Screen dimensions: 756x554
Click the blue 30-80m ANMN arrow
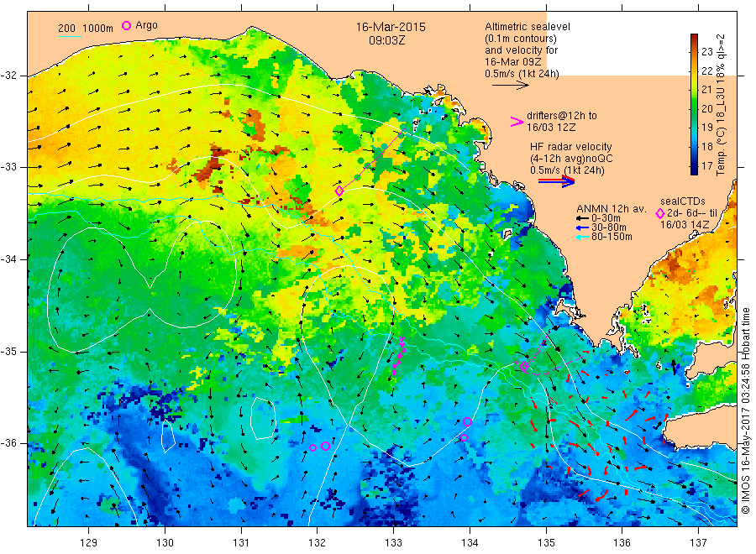(582, 227)
